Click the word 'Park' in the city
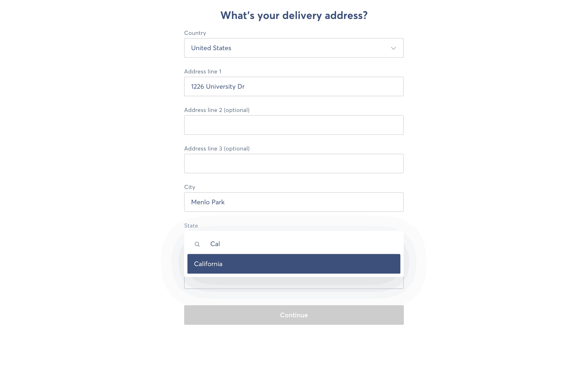 pyautogui.click(x=218, y=202)
